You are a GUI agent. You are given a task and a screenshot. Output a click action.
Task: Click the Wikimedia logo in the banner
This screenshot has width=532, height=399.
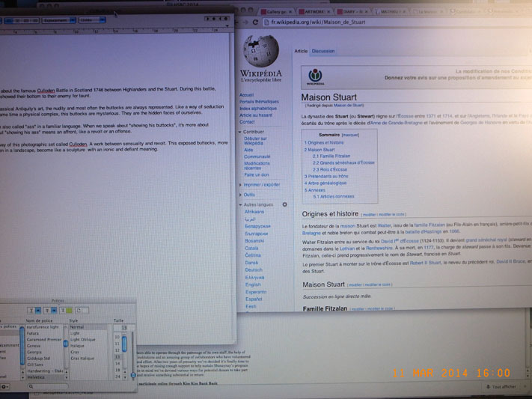click(315, 76)
